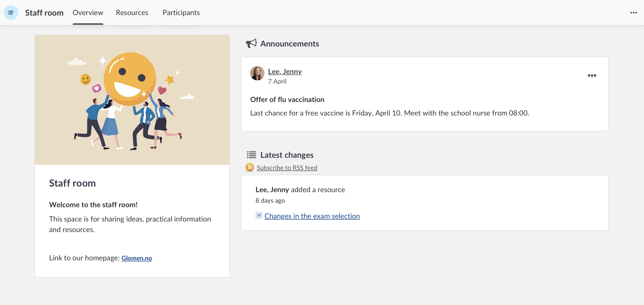Click the link icon beside exam selection
The height and width of the screenshot is (305, 644).
[x=259, y=215]
